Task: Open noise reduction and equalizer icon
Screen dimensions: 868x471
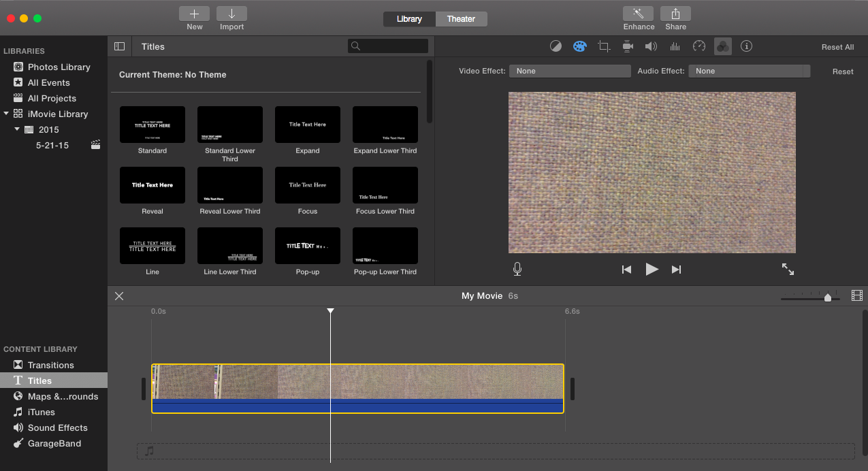Action: click(x=675, y=46)
